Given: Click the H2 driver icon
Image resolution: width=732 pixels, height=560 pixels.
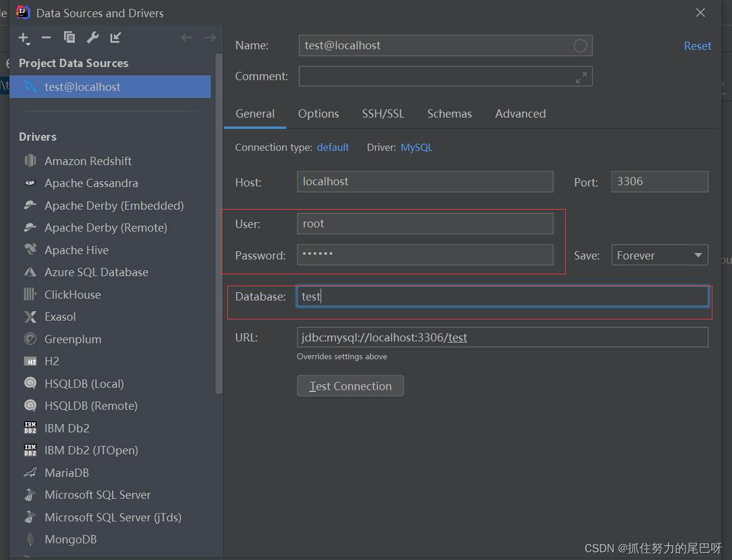Looking at the screenshot, I should point(30,362).
